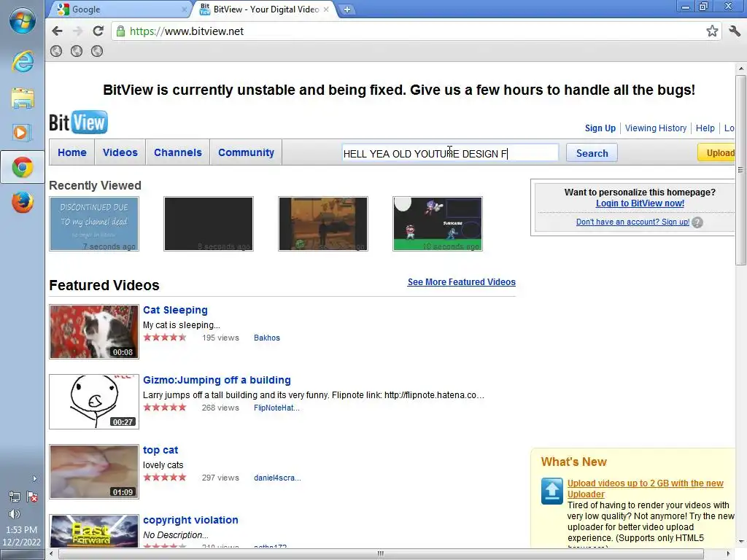Open the Videos navigation tab
This screenshot has height=560, width=747.
(x=120, y=152)
